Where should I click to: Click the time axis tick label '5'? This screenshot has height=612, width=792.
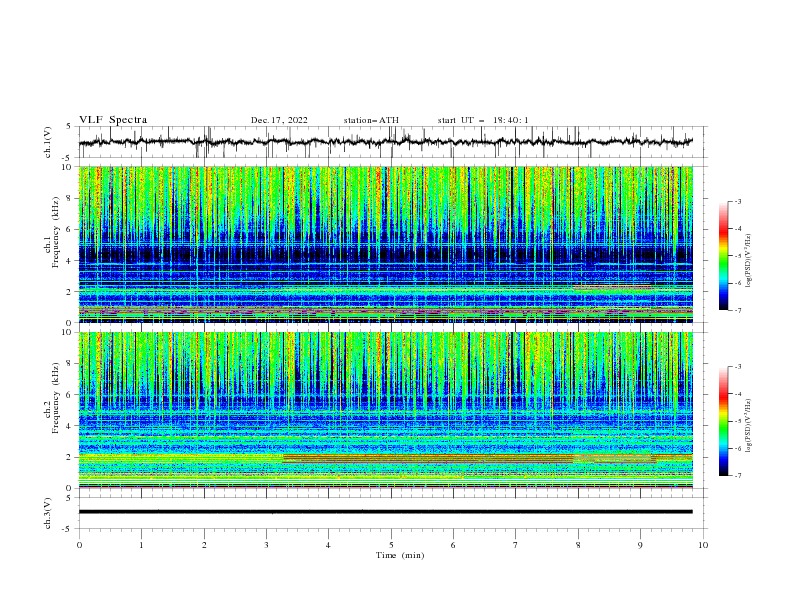[x=391, y=545]
